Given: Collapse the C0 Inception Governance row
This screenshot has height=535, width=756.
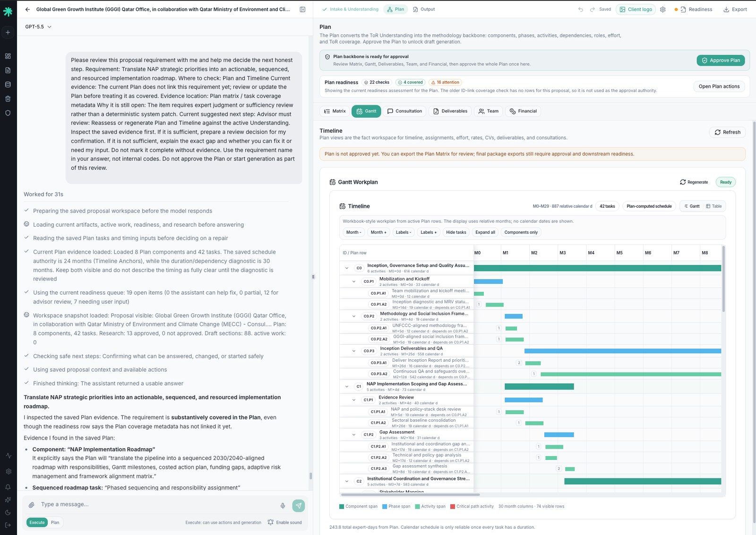Looking at the screenshot, I should tap(347, 268).
